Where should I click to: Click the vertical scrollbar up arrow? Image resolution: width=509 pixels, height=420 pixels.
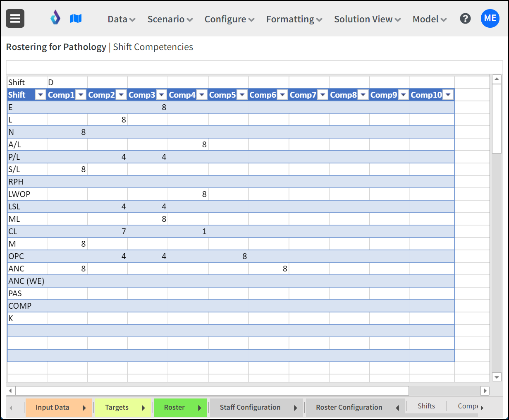click(x=497, y=79)
